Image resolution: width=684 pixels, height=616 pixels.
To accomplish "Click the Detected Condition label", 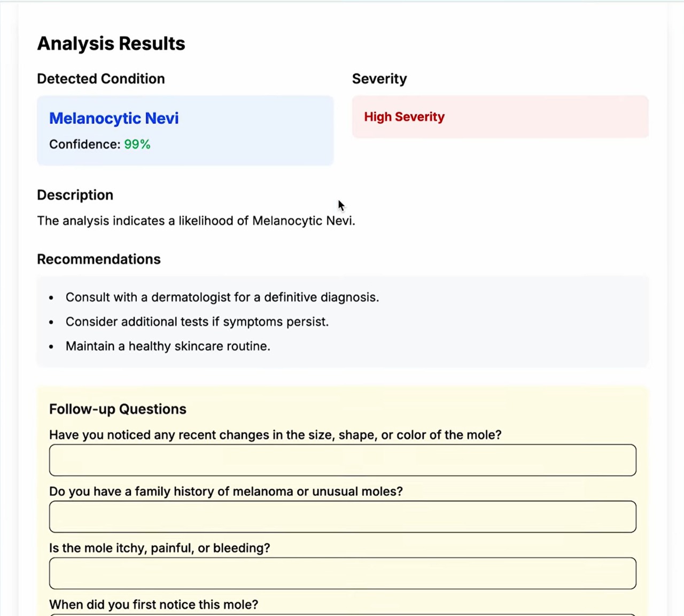I will point(100,79).
